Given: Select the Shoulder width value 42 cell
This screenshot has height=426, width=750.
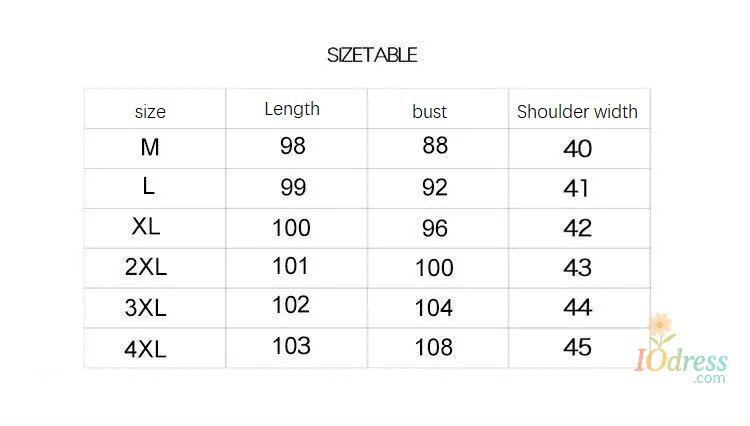Looking at the screenshot, I should coord(578,228).
